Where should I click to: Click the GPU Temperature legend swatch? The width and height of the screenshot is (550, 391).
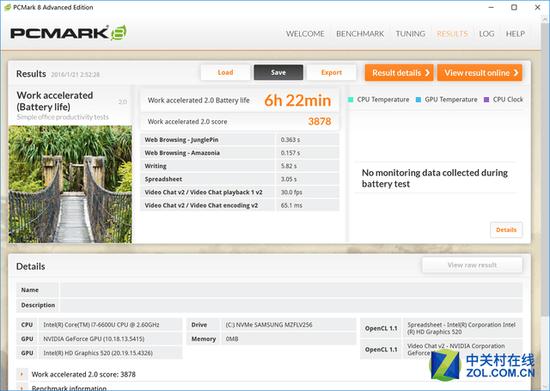418,100
